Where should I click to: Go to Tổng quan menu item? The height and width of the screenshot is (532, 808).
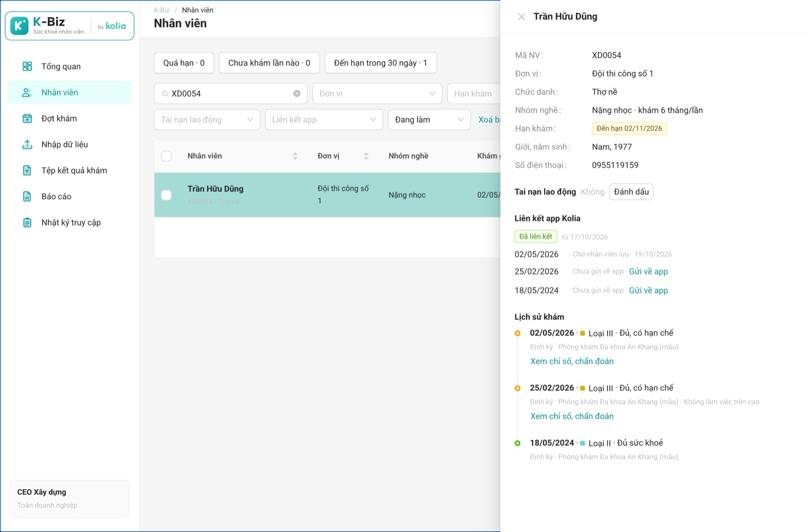70,66
